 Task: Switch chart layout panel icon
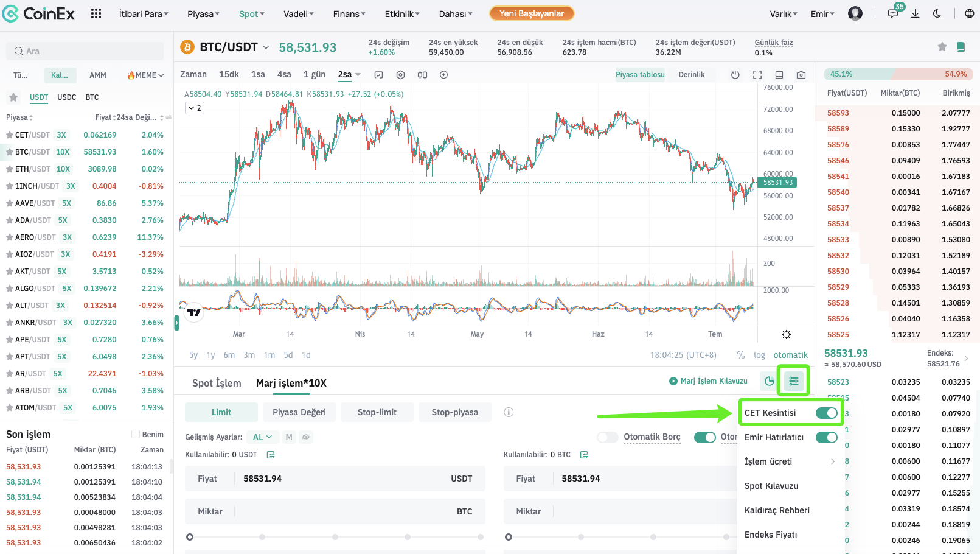(779, 75)
